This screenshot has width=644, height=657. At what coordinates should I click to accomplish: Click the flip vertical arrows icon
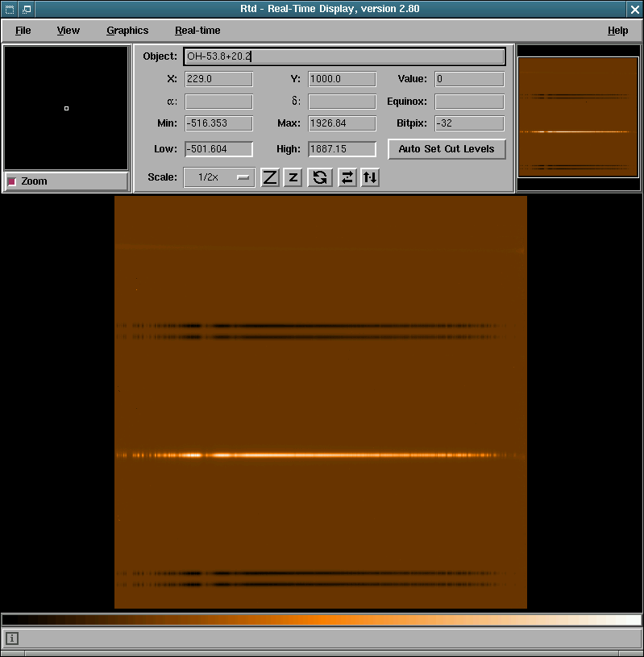tap(370, 177)
